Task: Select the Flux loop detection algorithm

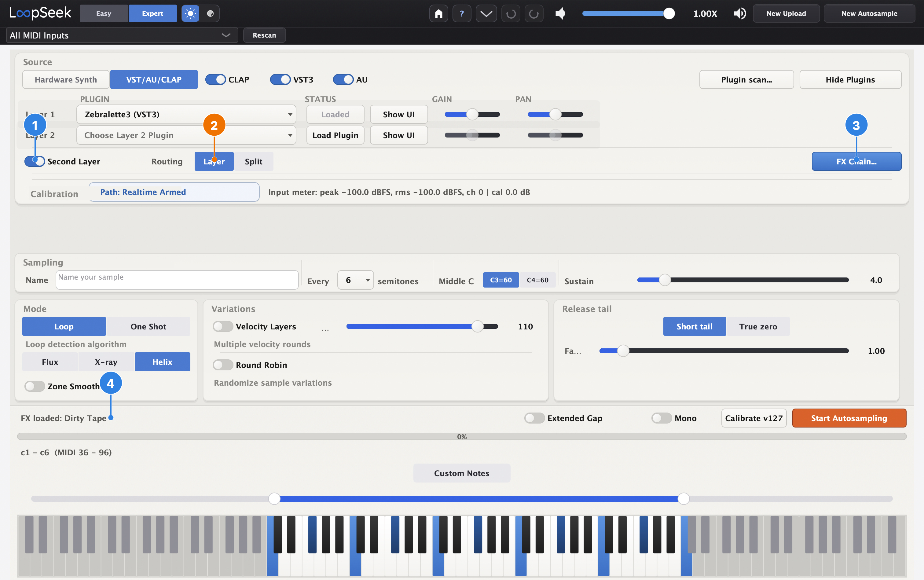Action: click(x=50, y=362)
